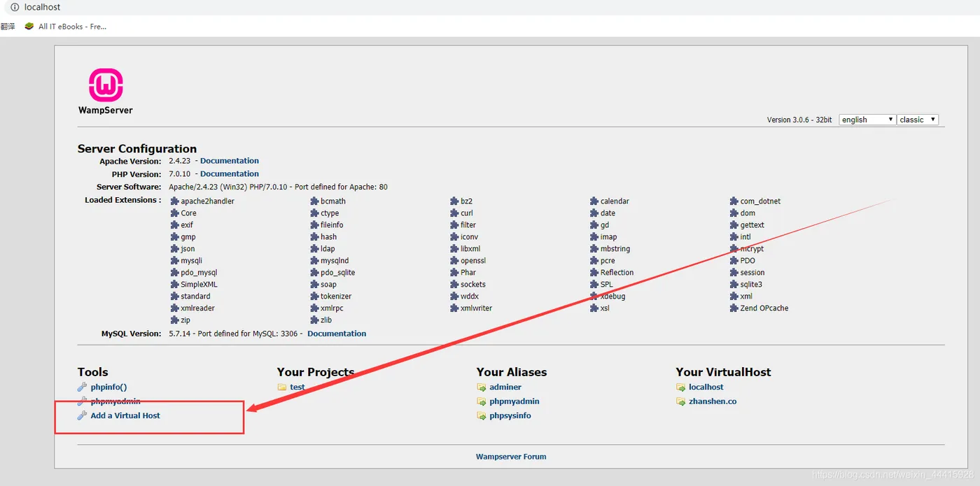Open Apache Version Documentation link
980x486 pixels.
pyautogui.click(x=230, y=161)
